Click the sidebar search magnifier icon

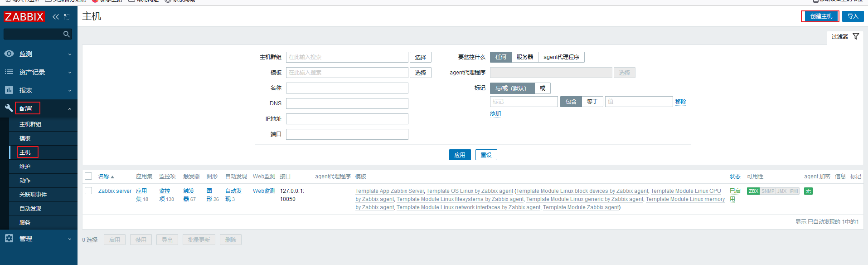pyautogui.click(x=67, y=34)
